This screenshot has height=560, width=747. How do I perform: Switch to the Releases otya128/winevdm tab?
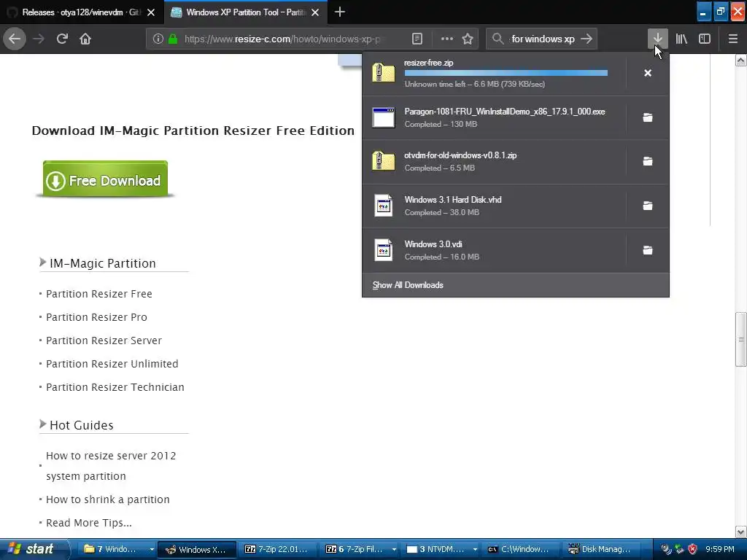(80, 12)
